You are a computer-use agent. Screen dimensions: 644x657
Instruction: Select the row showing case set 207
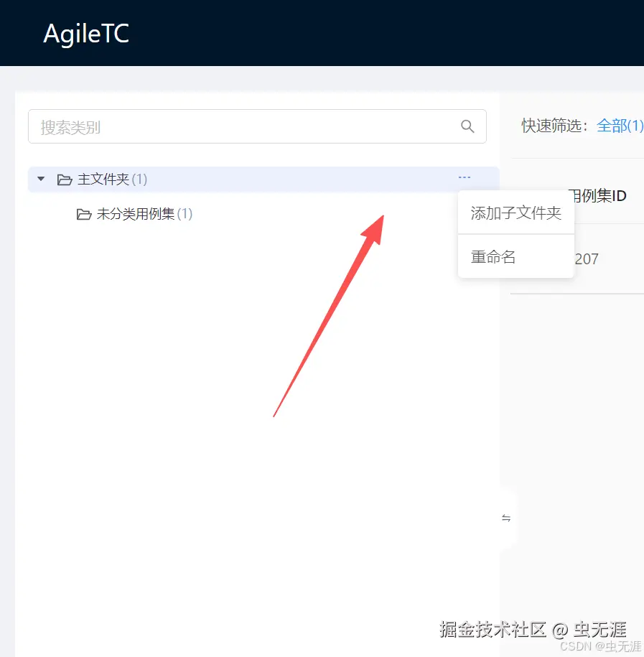pyautogui.click(x=589, y=259)
